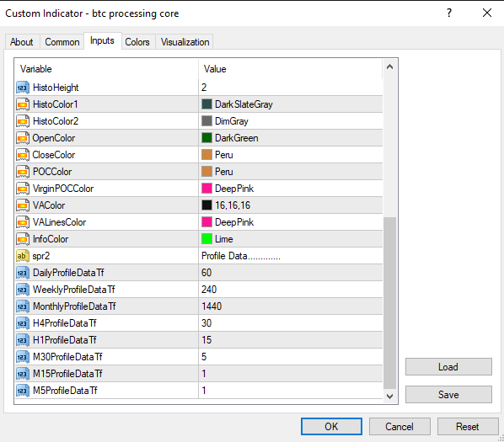Click the spr2 string variable icon

click(x=23, y=256)
